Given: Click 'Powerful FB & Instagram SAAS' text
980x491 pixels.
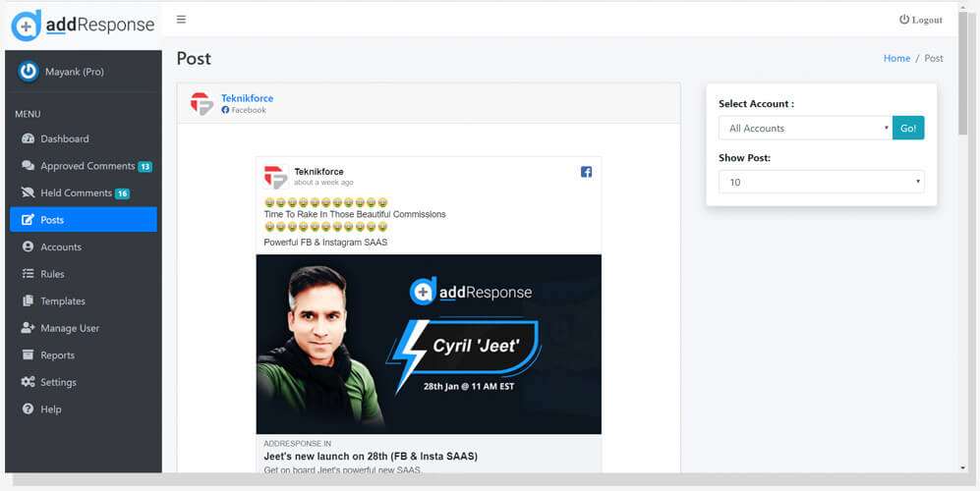Looking at the screenshot, I should point(325,242).
